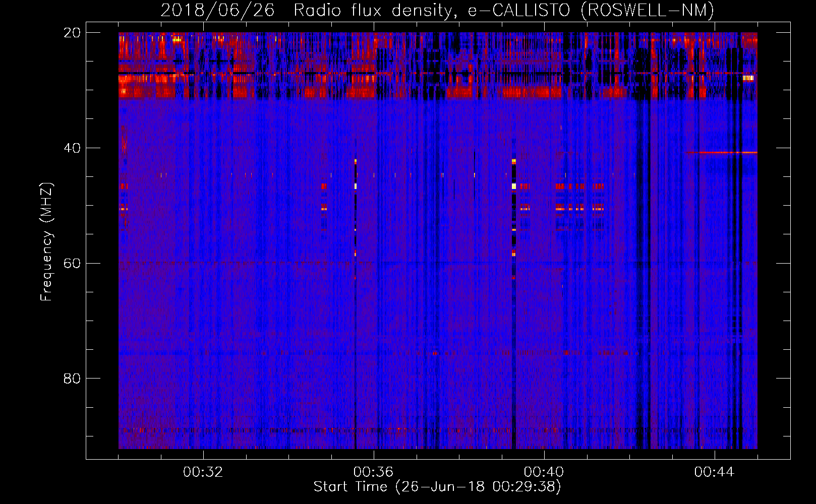Click the 'Start Time (26-Jun-18 00:29:38)' label

pyautogui.click(x=437, y=487)
